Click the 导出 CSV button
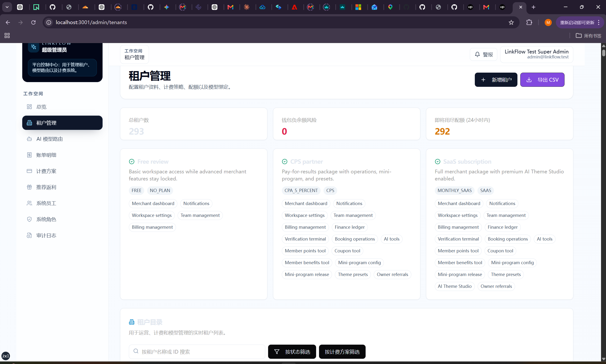Viewport: 606px width, 364px height. (542, 80)
